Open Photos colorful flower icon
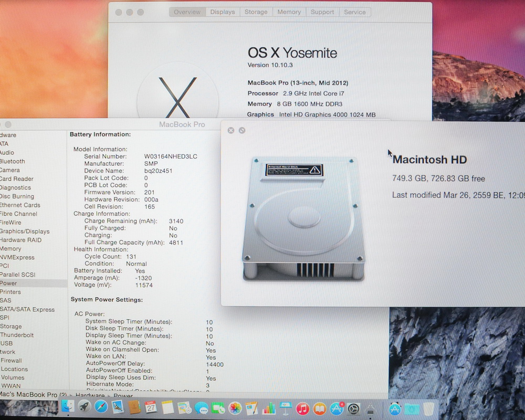This screenshot has height=420, width=525. tap(235, 408)
